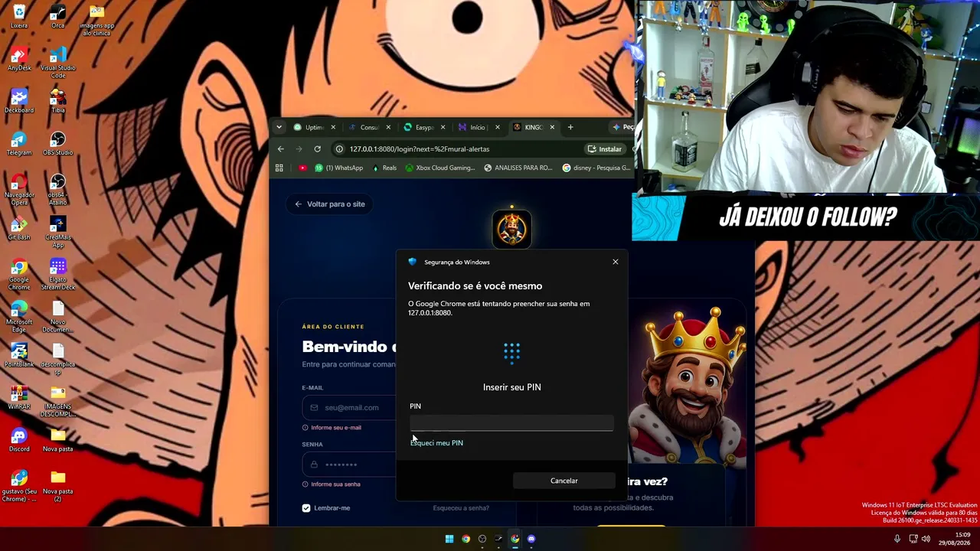Viewport: 980px width, 551px height.
Task: Open a new Chrome tab
Action: click(570, 127)
